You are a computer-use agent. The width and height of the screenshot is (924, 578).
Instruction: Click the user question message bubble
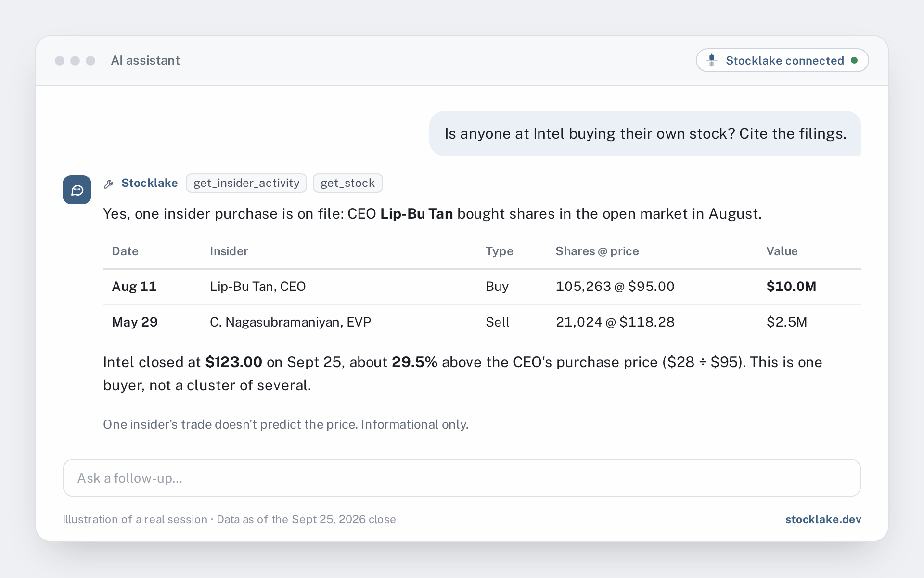tap(645, 133)
